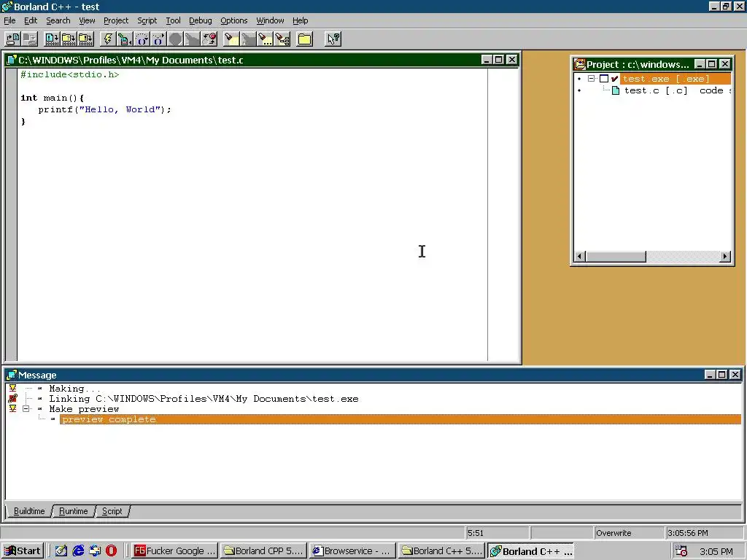The height and width of the screenshot is (560, 747).
Task: Open the Script menu
Action: (147, 20)
